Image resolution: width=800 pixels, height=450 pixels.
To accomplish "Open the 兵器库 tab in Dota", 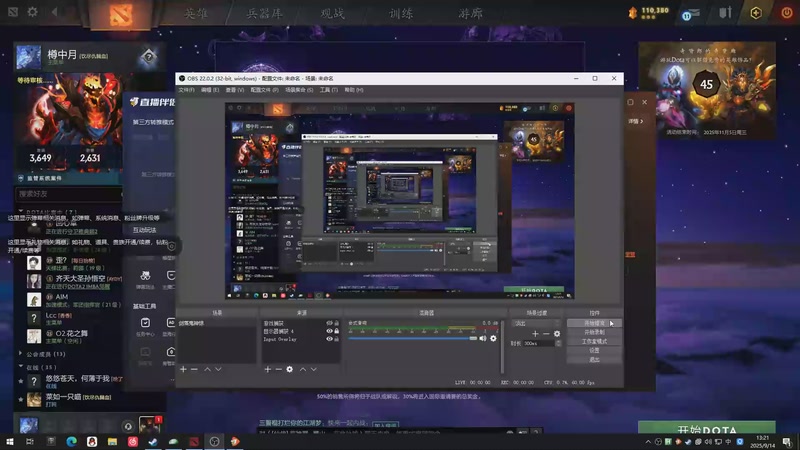I will (264, 13).
